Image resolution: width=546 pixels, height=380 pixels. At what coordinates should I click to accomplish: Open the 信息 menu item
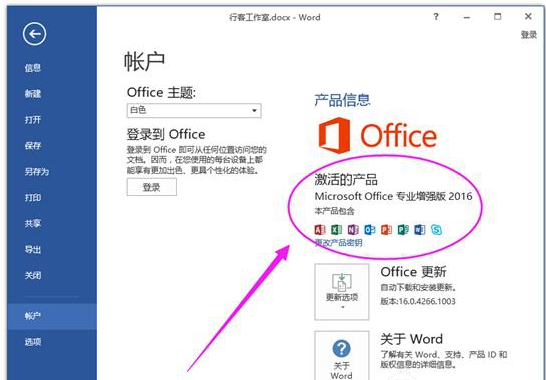(x=33, y=68)
